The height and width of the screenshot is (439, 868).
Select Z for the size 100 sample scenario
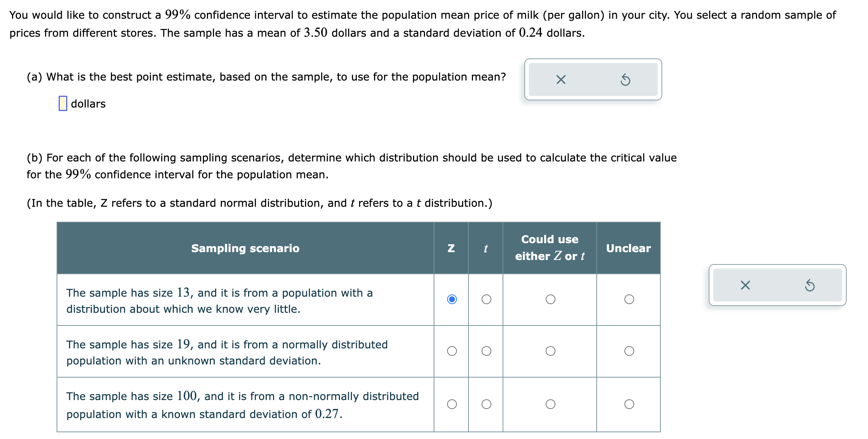coord(452,403)
